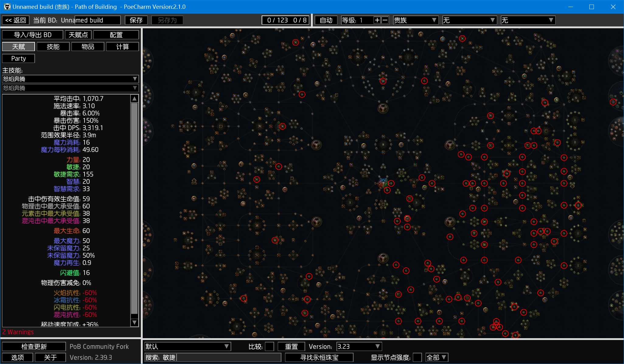Screen dimensions: 624x364
Task: Click the 检查更新 button
Action: click(x=34, y=347)
